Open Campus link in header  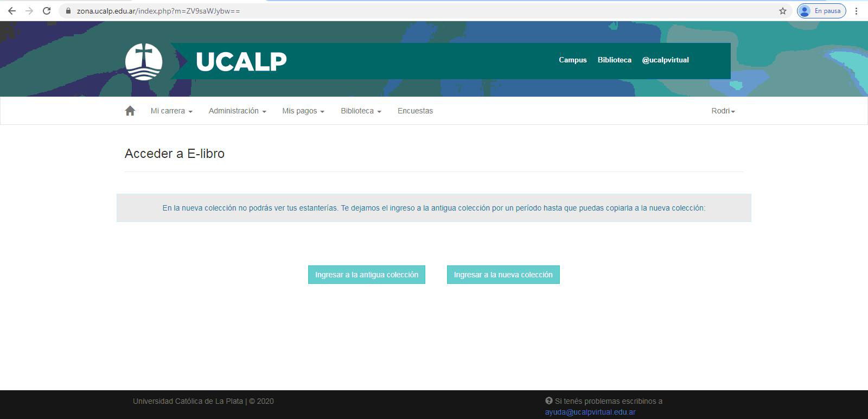point(572,60)
